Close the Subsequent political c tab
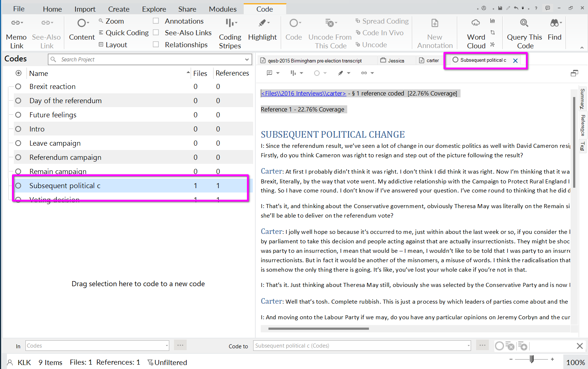This screenshot has width=588, height=369. pos(515,61)
